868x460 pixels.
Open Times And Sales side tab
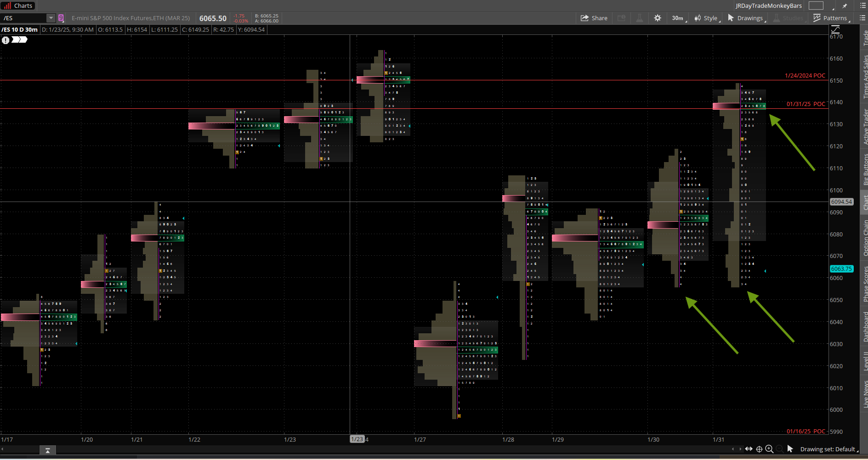(x=864, y=77)
